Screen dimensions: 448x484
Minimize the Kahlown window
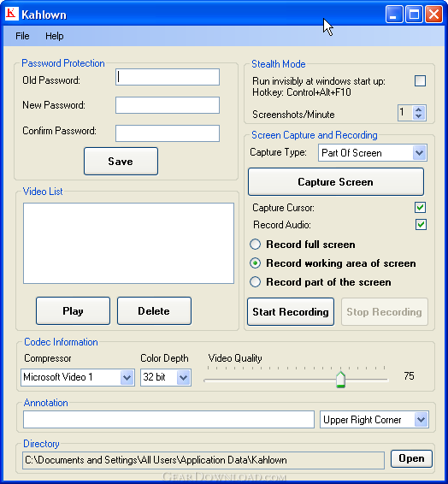[394, 15]
